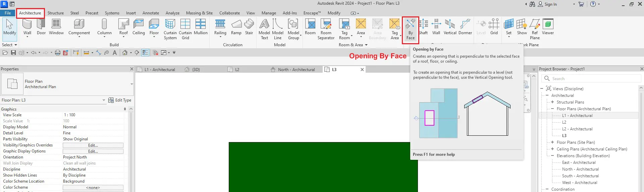This screenshot has width=644, height=192.
Task: Switch to the Massing & Site tab
Action: 199,13
